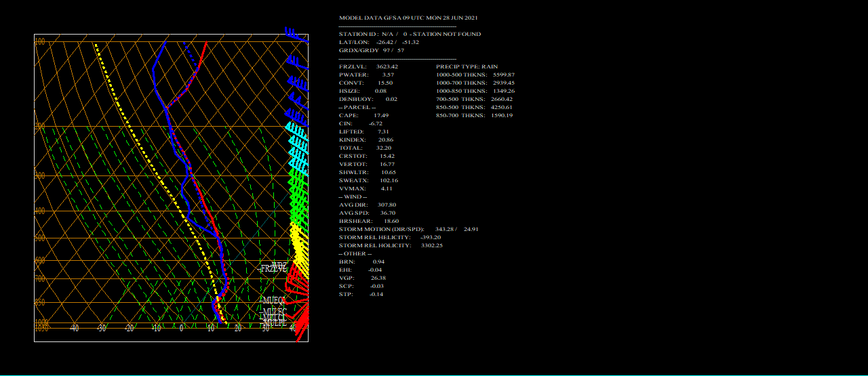
Task: Click the EHI value -0.04
Action: (375, 270)
